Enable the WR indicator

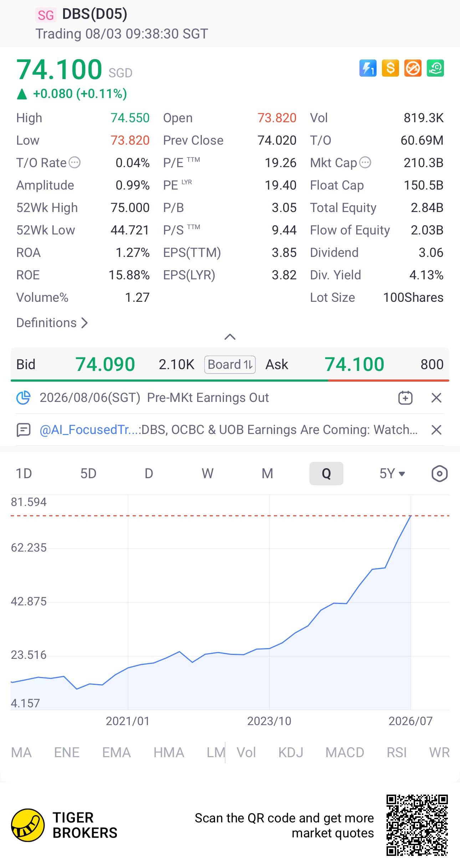pos(439,753)
